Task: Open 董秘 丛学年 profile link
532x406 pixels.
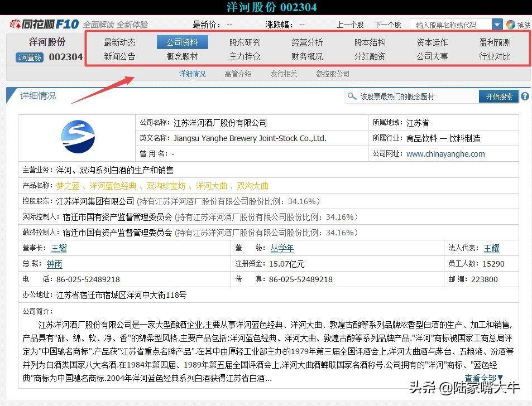Action: [x=282, y=248]
